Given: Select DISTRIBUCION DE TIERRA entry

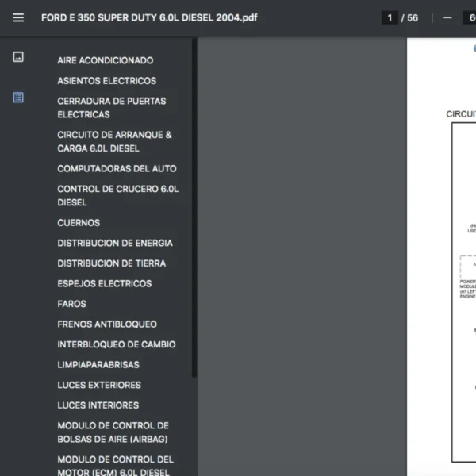Looking at the screenshot, I should [112, 263].
